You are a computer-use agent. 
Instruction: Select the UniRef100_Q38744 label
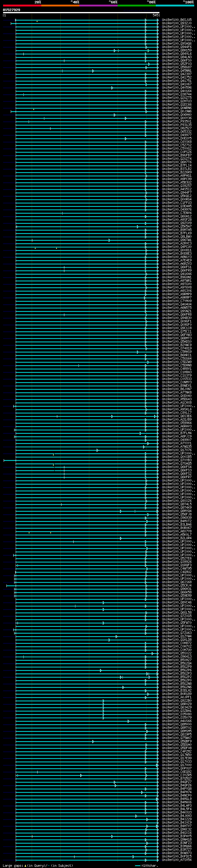pos(177,94)
